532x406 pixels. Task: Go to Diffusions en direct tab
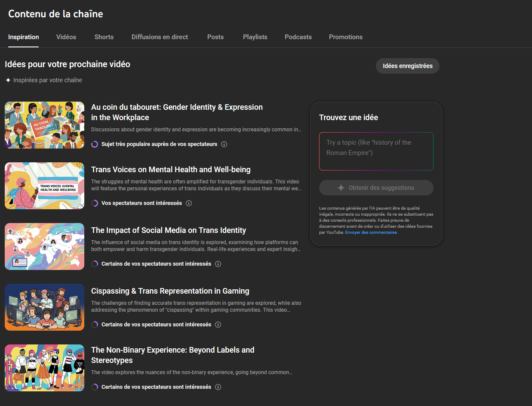click(x=160, y=37)
